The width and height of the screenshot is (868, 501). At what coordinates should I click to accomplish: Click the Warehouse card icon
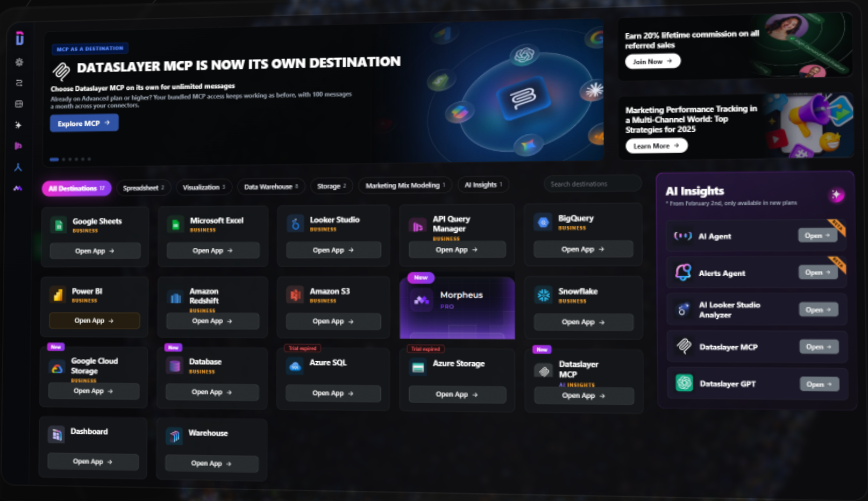pos(174,436)
